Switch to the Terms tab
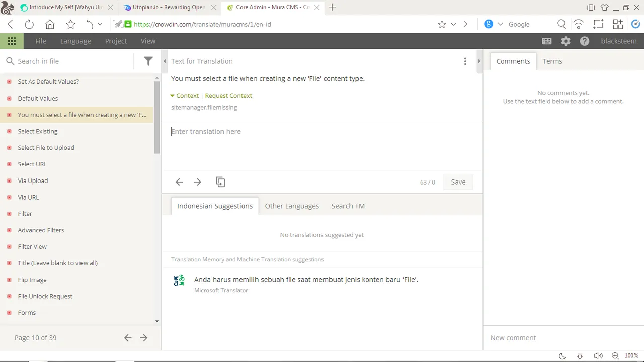 552,61
